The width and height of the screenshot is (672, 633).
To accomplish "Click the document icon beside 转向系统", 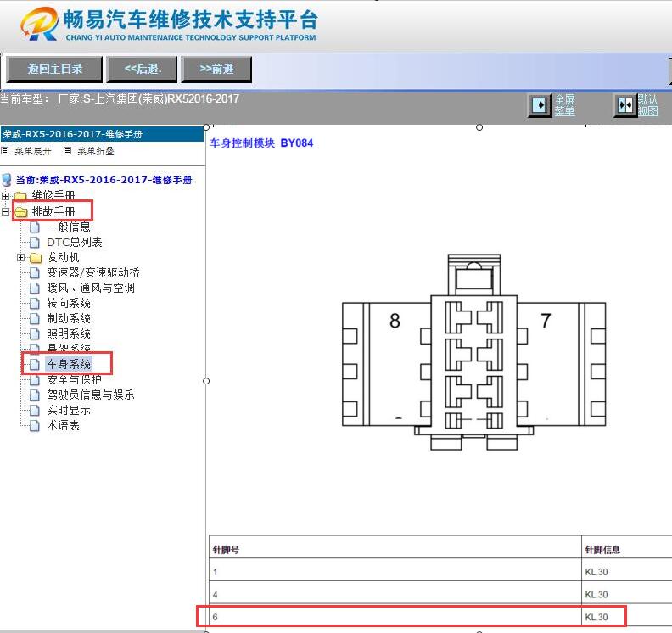I will [x=35, y=304].
